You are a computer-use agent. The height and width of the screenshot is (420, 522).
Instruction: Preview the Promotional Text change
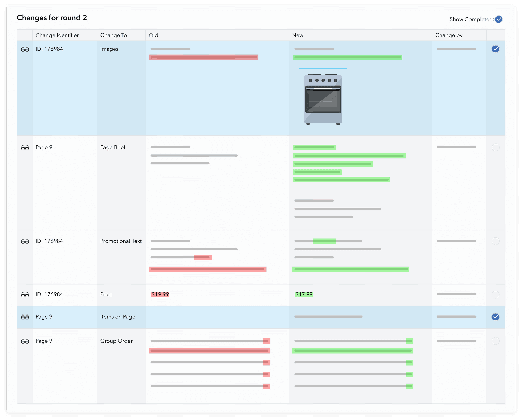pos(25,241)
